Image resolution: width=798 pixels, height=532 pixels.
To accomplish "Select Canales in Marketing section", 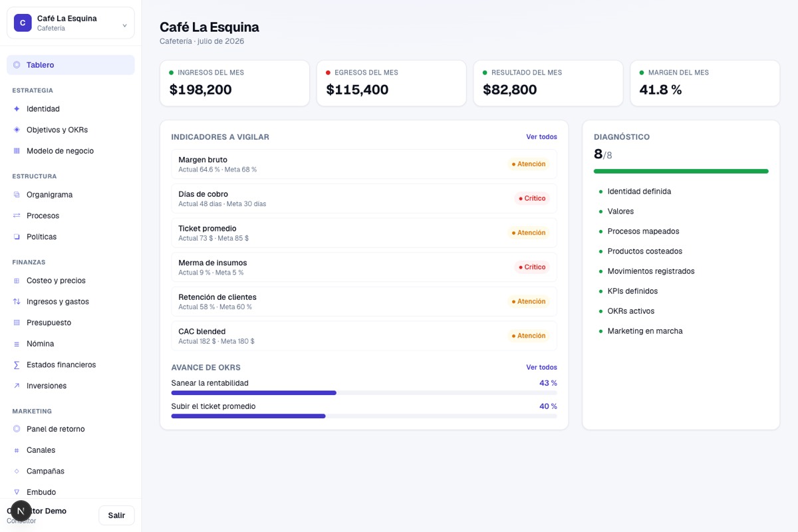I will point(70,450).
